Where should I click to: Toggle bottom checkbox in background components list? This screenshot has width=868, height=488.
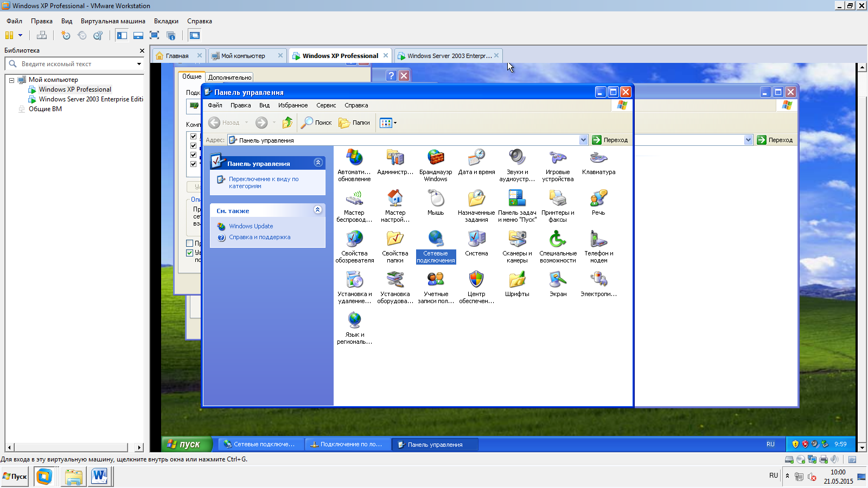point(194,164)
